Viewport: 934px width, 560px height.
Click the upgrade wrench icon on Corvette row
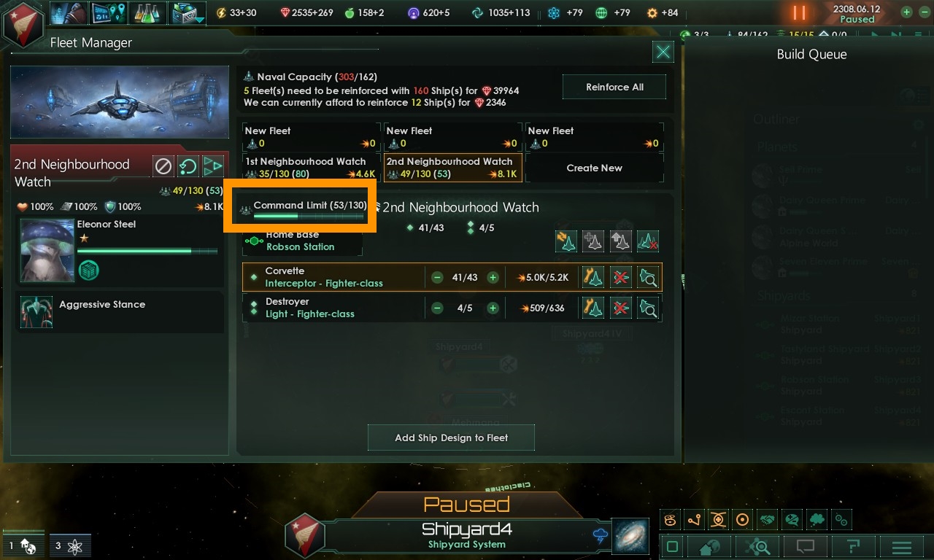tap(593, 277)
